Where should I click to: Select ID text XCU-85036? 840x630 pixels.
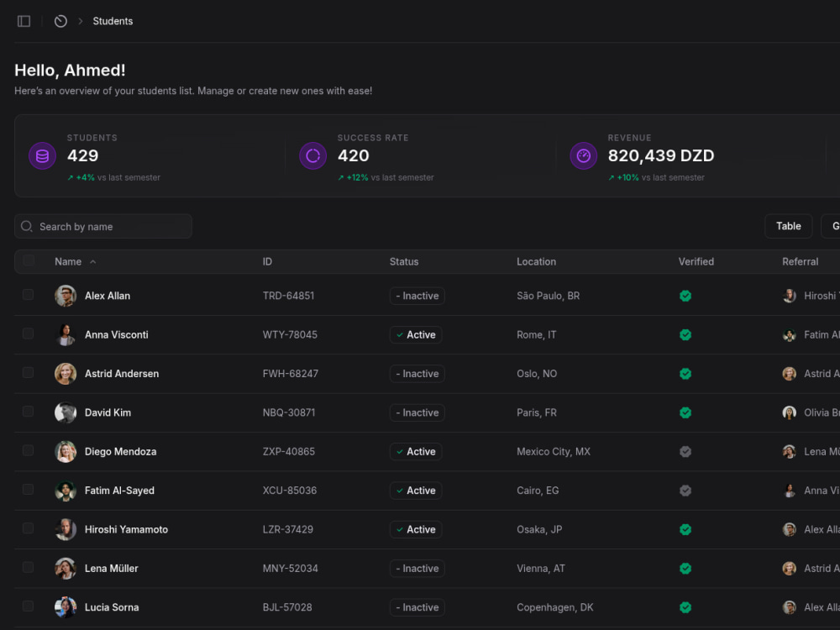click(x=289, y=491)
